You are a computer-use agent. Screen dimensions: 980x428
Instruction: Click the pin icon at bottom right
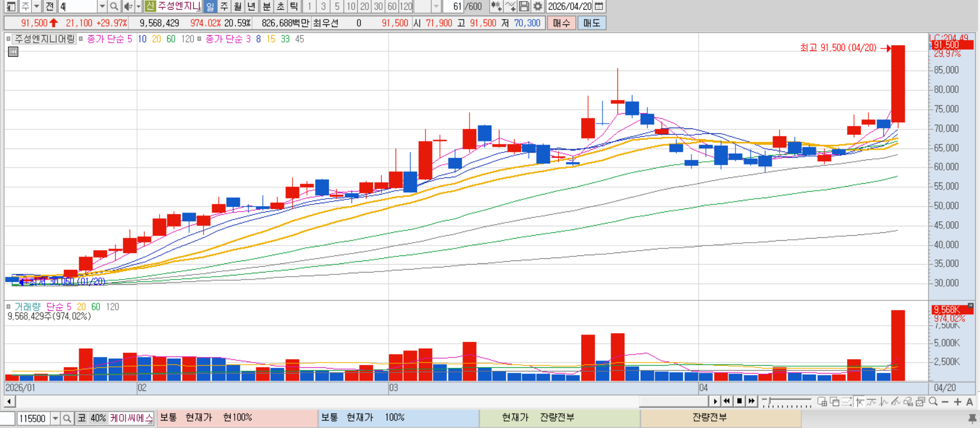tap(972, 418)
